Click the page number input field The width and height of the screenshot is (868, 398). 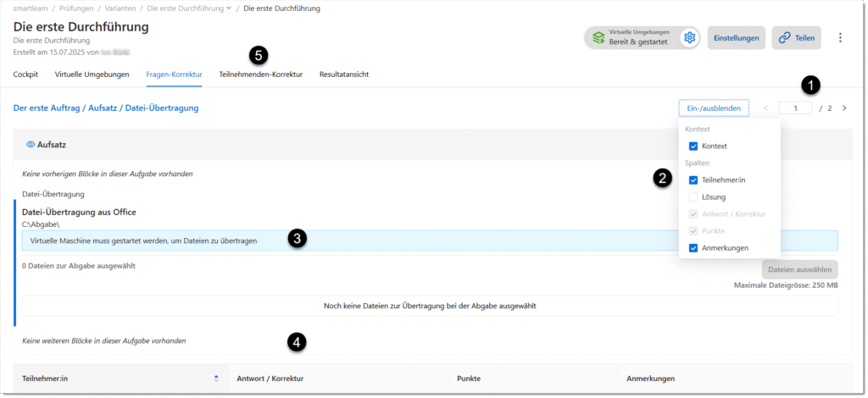point(795,108)
